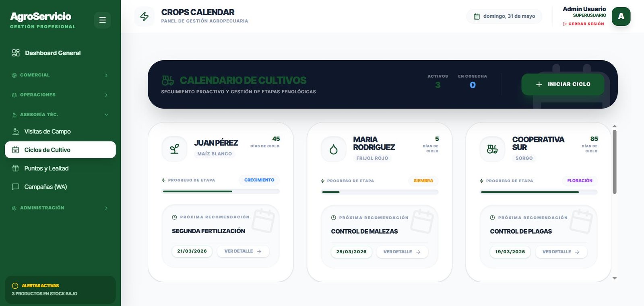The width and height of the screenshot is (644, 306).
Task: Click the Visitas de Campo icon
Action: pyautogui.click(x=16, y=131)
